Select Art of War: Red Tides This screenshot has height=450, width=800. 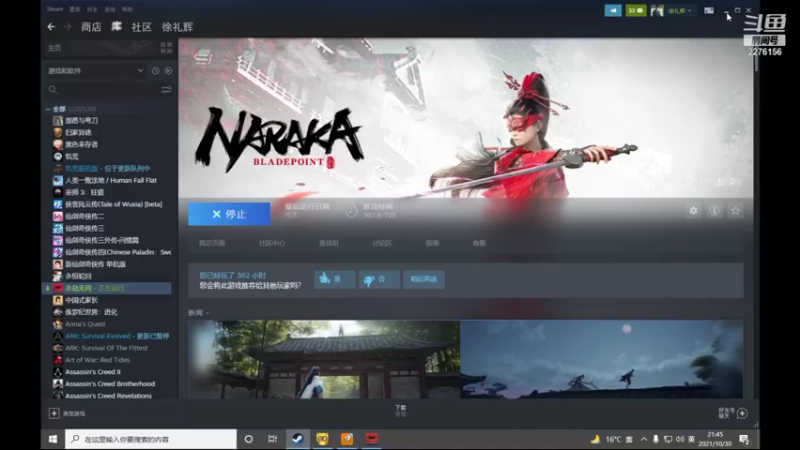pos(97,360)
